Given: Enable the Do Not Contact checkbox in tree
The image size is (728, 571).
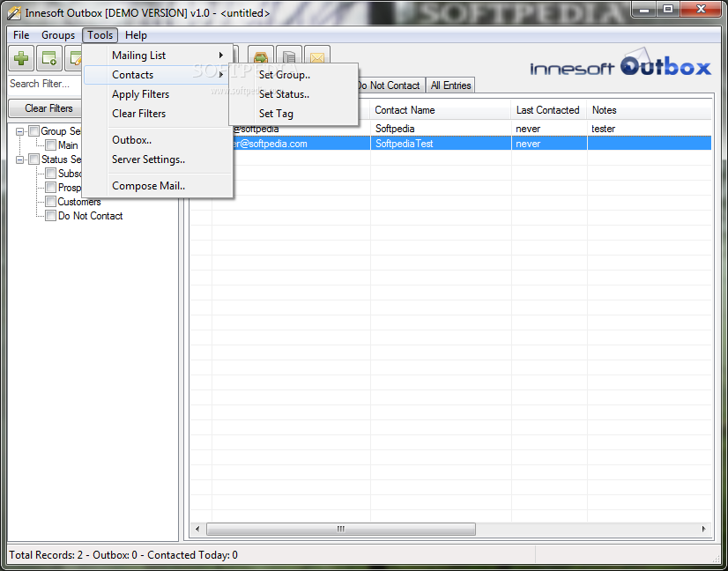Looking at the screenshot, I should pyautogui.click(x=50, y=215).
